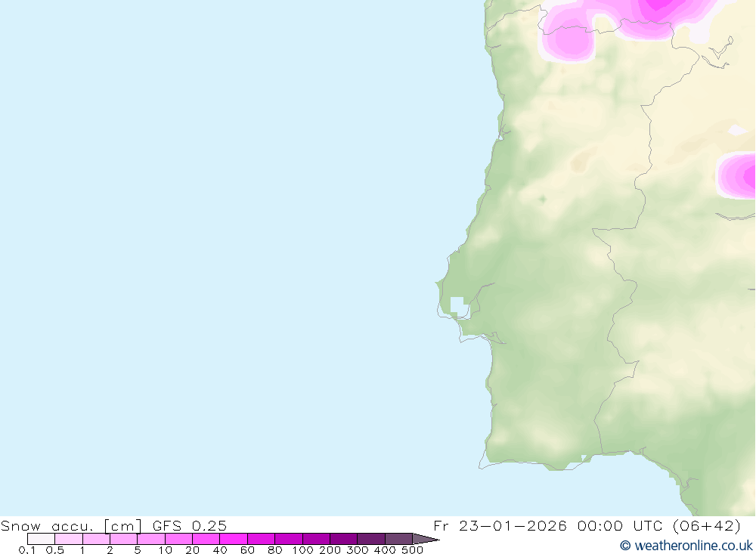Click the 'Fr 23-01-2026' date text
Viewport: 756px width, 554px height.
point(500,525)
